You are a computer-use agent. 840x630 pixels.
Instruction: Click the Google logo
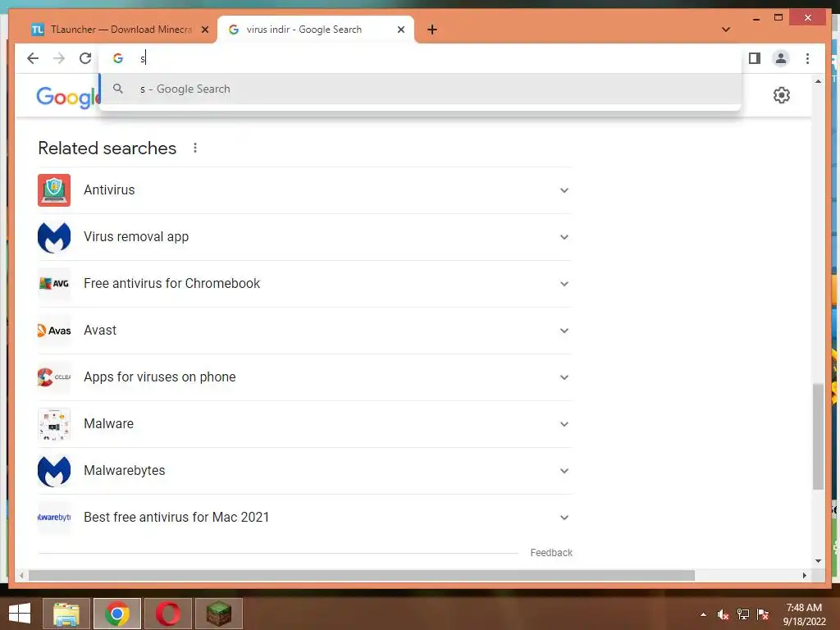(67, 97)
